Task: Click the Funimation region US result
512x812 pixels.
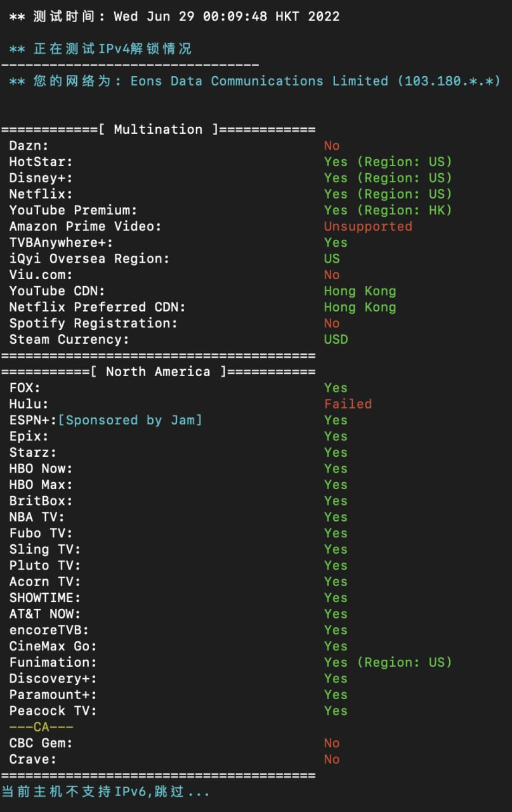Action: click(388, 662)
